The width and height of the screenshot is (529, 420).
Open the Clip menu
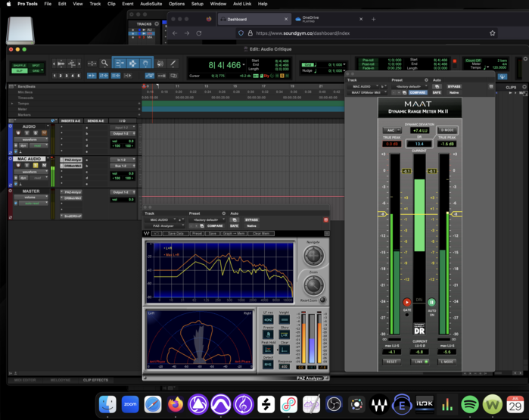[x=111, y=4]
